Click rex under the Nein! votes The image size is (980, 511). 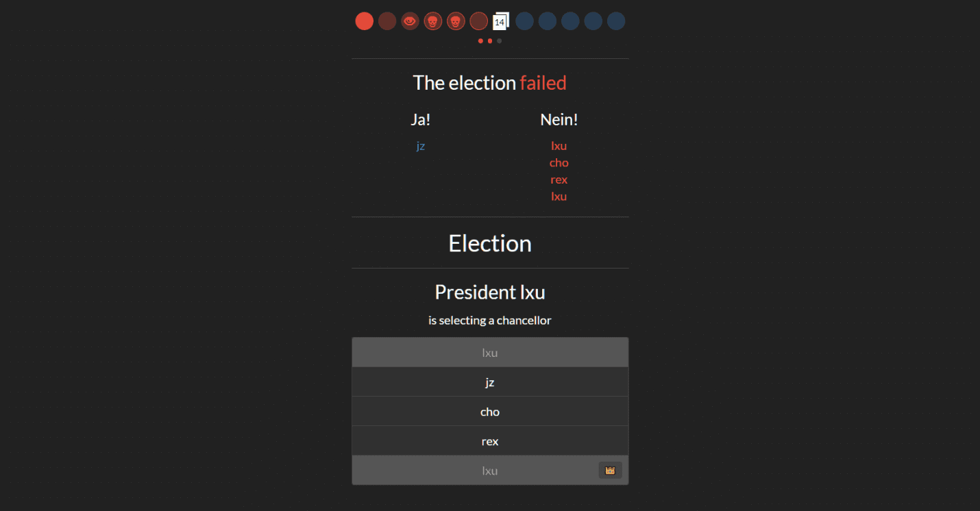(559, 179)
